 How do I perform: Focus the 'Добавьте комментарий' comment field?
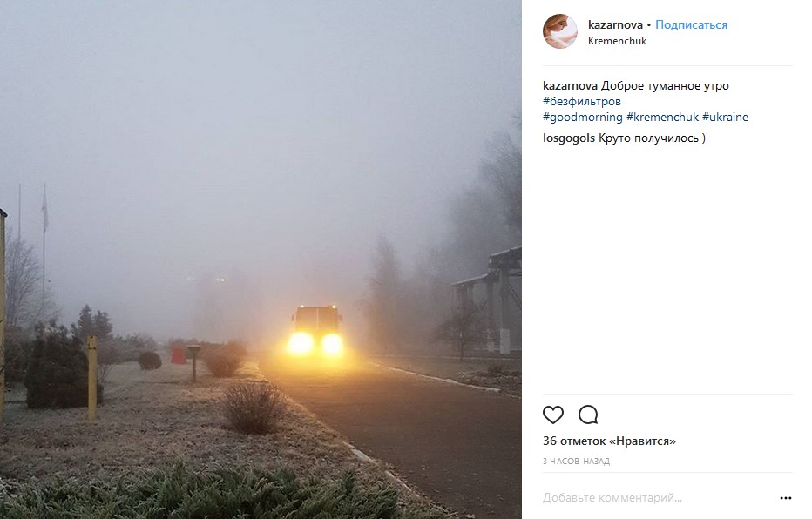(658, 498)
